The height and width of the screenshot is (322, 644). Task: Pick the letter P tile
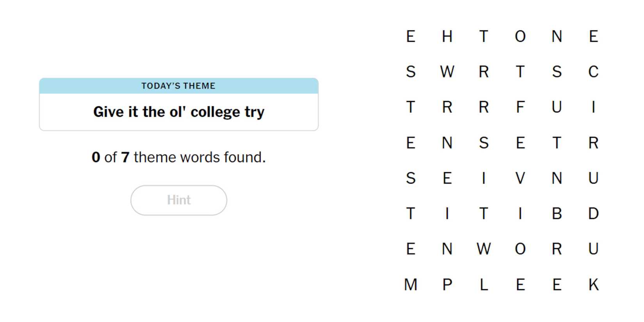[447, 285]
